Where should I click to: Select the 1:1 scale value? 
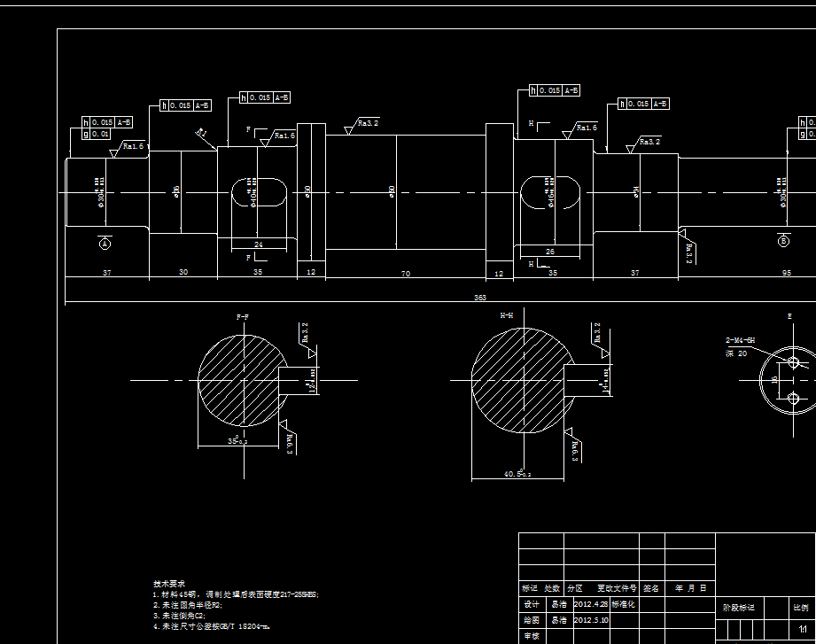(x=803, y=629)
